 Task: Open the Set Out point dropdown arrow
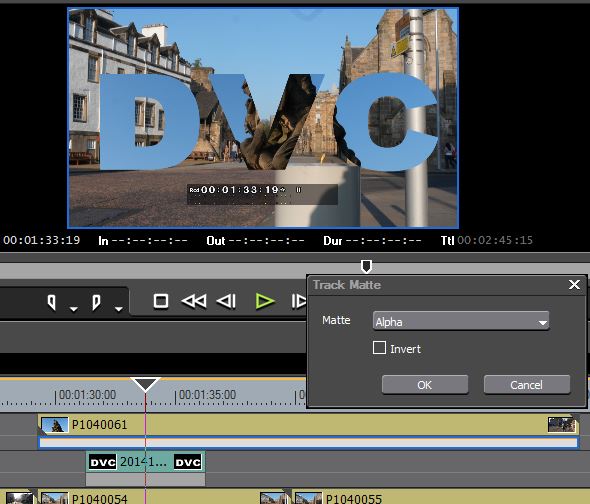(119, 309)
